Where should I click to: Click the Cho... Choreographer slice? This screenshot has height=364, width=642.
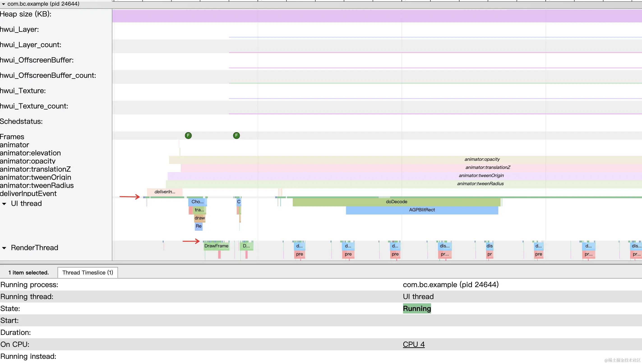197,202
